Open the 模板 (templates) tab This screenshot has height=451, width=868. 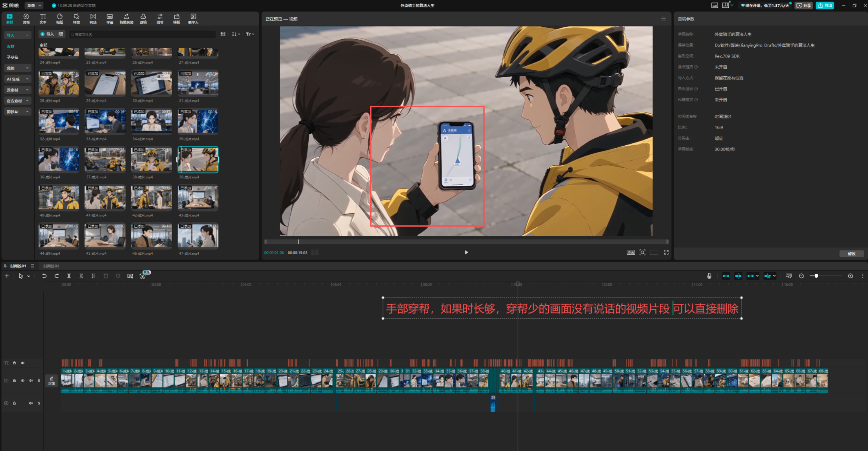pos(176,19)
